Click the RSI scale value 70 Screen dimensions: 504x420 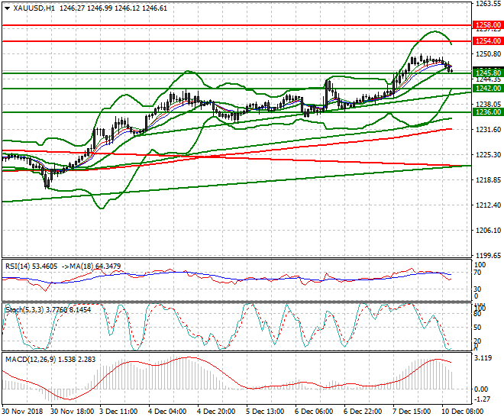[478, 273]
